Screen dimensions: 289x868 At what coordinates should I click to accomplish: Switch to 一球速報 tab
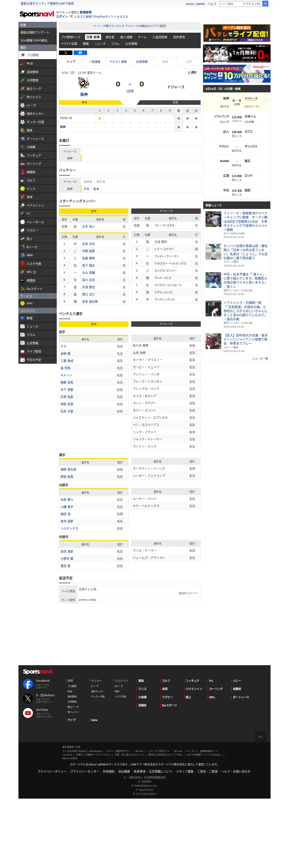pos(95,62)
